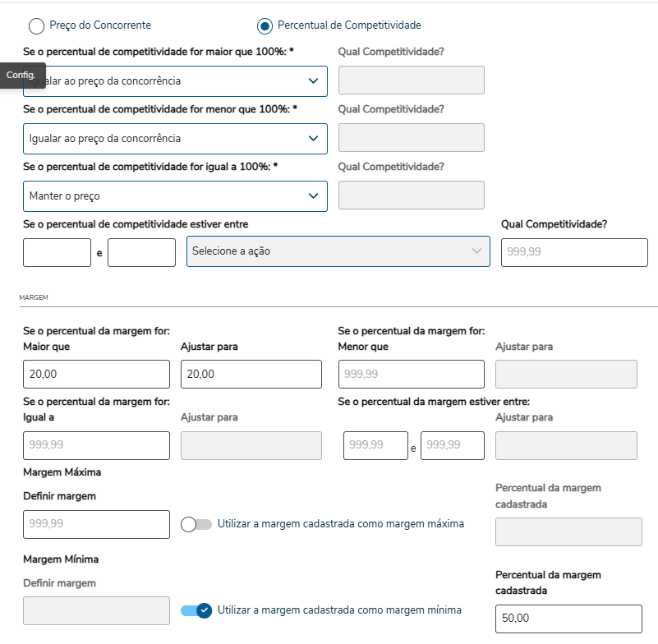Click the first margin 'estiver entre' field
This screenshot has height=644, width=658.
point(375,444)
